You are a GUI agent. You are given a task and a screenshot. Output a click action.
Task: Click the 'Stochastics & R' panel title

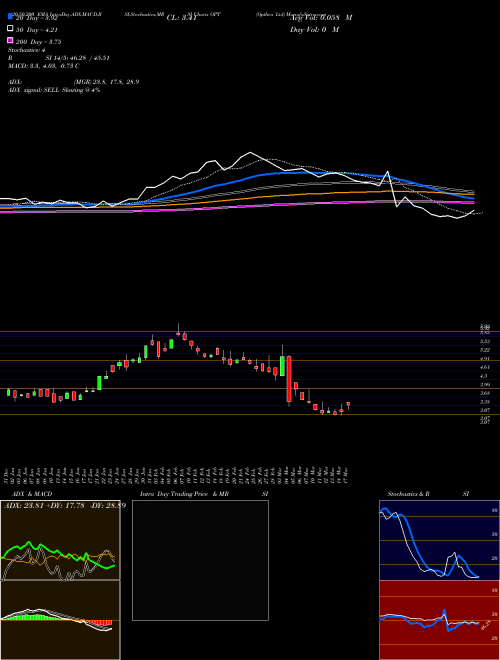coord(409,494)
